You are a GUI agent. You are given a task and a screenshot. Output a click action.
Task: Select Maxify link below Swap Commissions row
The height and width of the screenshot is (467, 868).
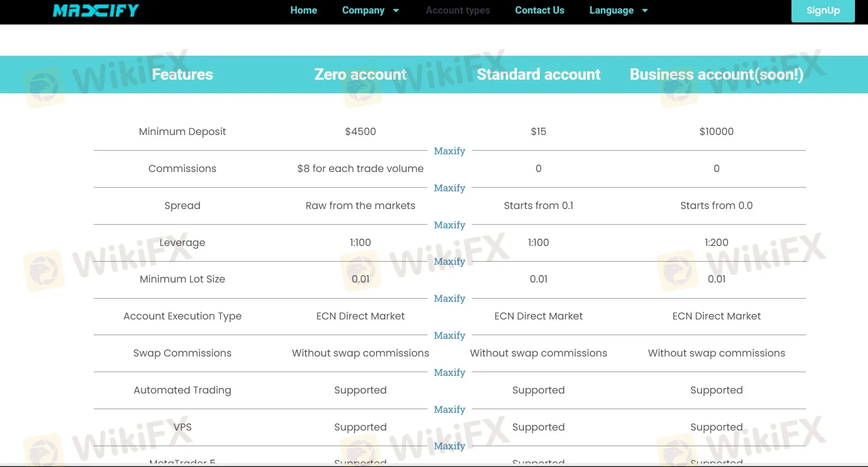tap(449, 373)
